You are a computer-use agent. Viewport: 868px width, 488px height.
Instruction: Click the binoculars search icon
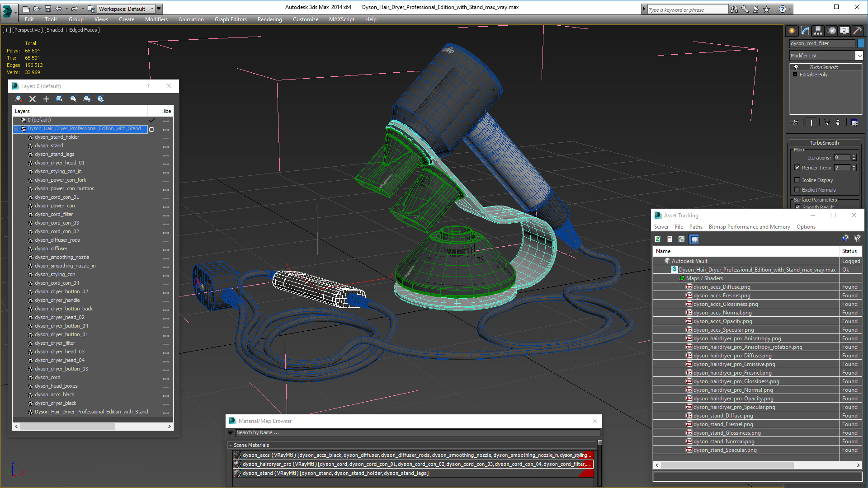tap(734, 9)
